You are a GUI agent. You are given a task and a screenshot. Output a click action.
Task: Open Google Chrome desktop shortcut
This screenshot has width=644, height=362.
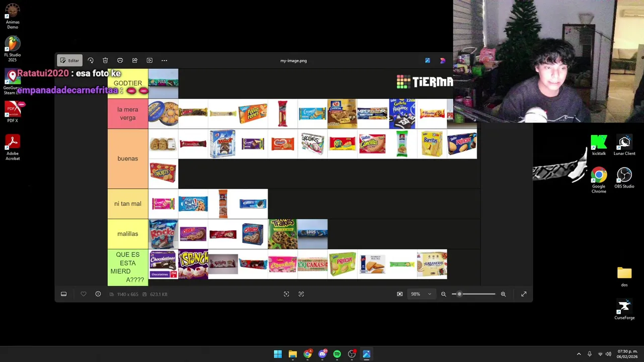599,180
